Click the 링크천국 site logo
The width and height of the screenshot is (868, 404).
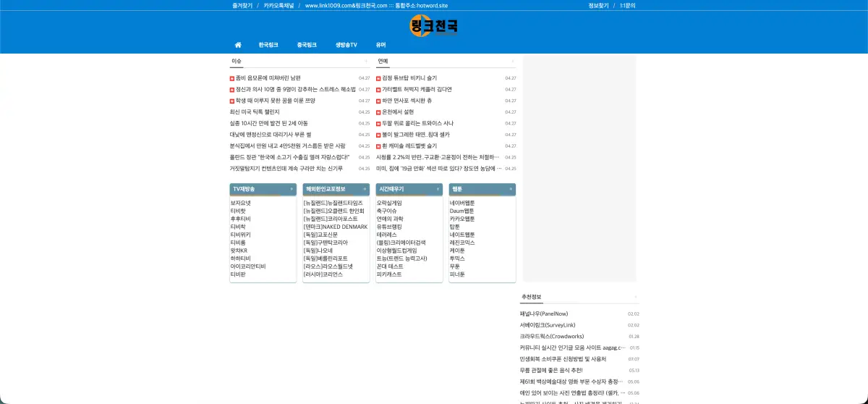[x=434, y=26]
